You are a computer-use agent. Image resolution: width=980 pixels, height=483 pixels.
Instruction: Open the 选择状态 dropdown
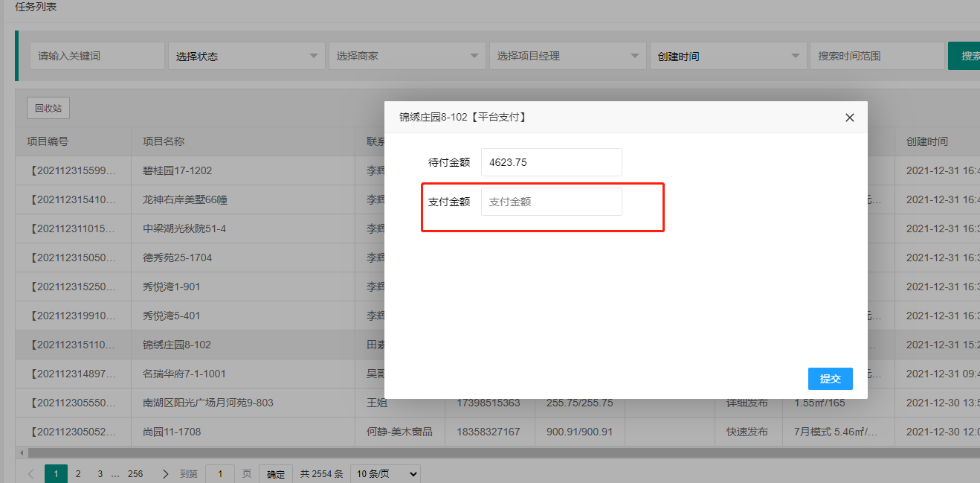(246, 56)
